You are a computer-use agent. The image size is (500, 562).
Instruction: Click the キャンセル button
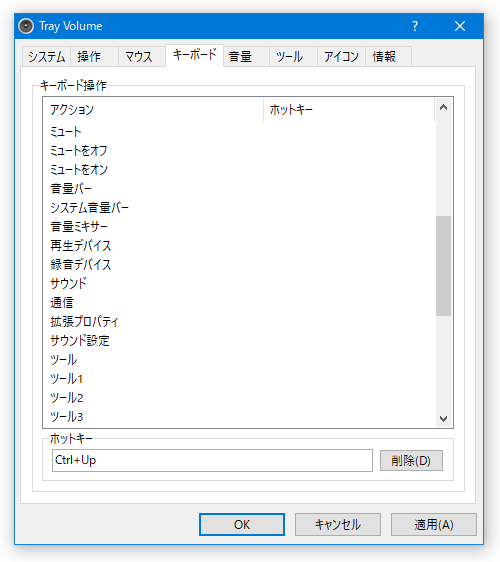pos(338,525)
